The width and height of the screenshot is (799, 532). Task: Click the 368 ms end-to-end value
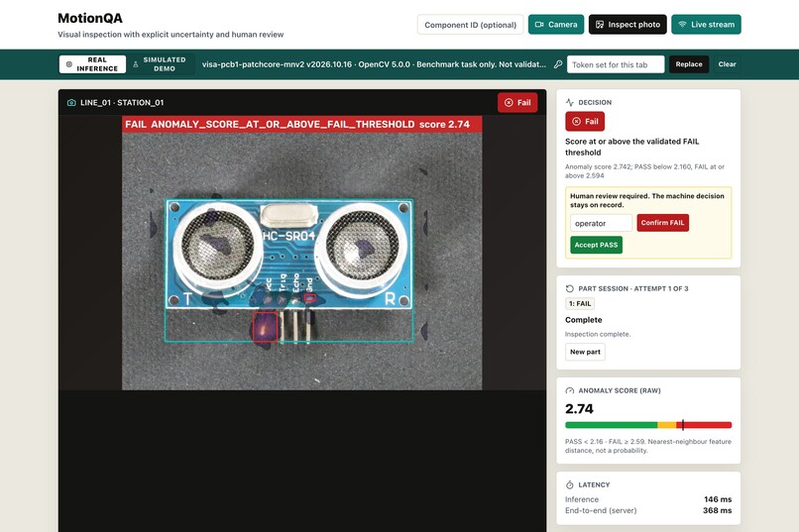coord(717,510)
